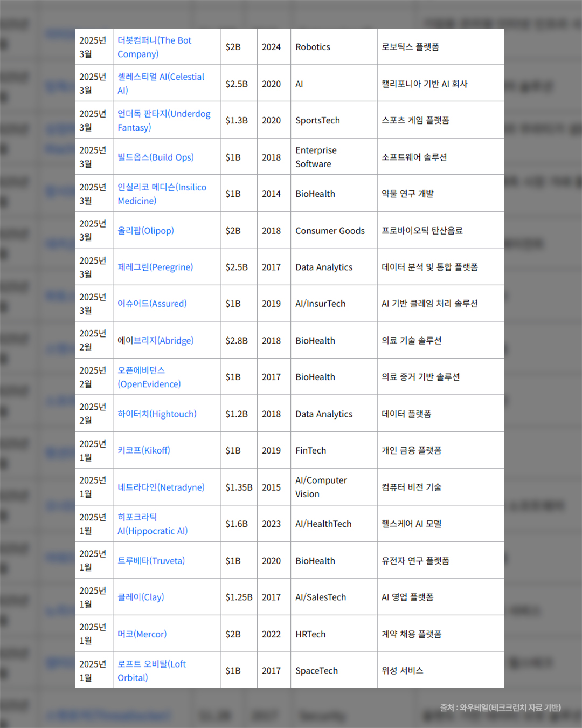Select the '프로바이오틱 탄산음료' description
This screenshot has height=728, width=582.
point(422,231)
